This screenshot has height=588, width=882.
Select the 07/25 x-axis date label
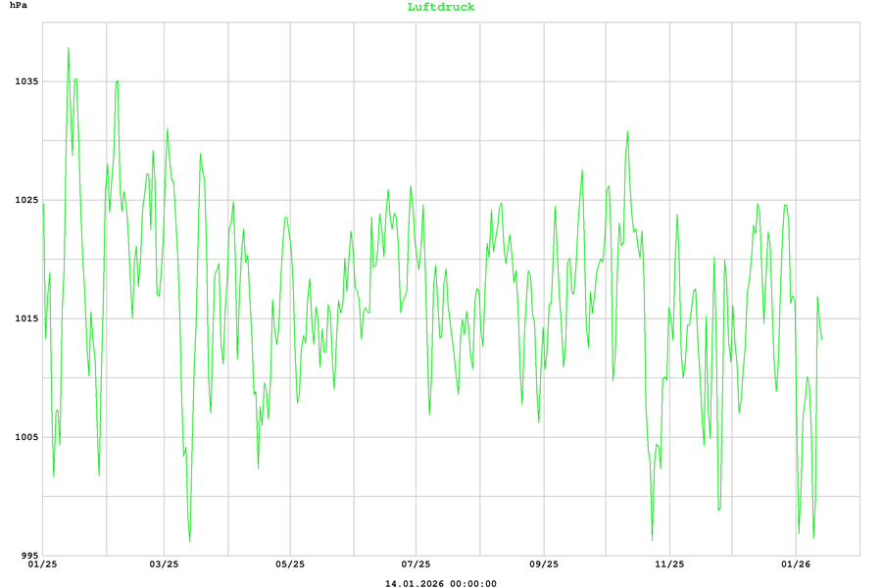click(x=416, y=564)
